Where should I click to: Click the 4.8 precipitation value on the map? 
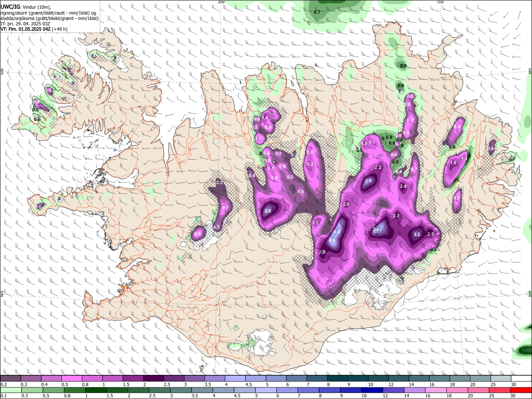332,240
